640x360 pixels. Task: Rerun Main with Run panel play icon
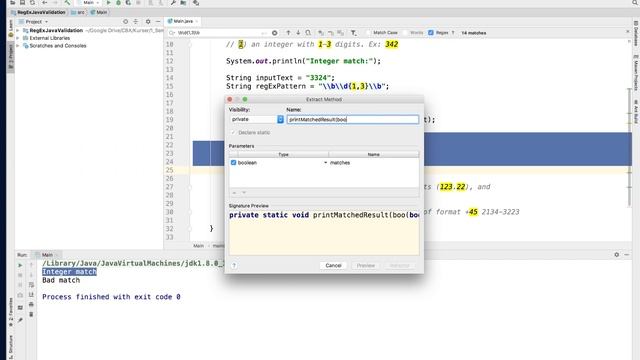pos(20,265)
